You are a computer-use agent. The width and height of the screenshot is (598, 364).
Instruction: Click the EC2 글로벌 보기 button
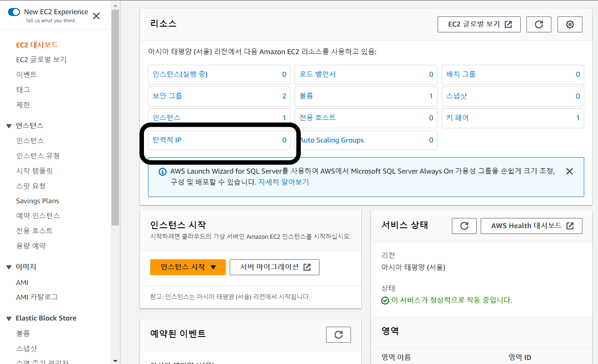pos(479,24)
